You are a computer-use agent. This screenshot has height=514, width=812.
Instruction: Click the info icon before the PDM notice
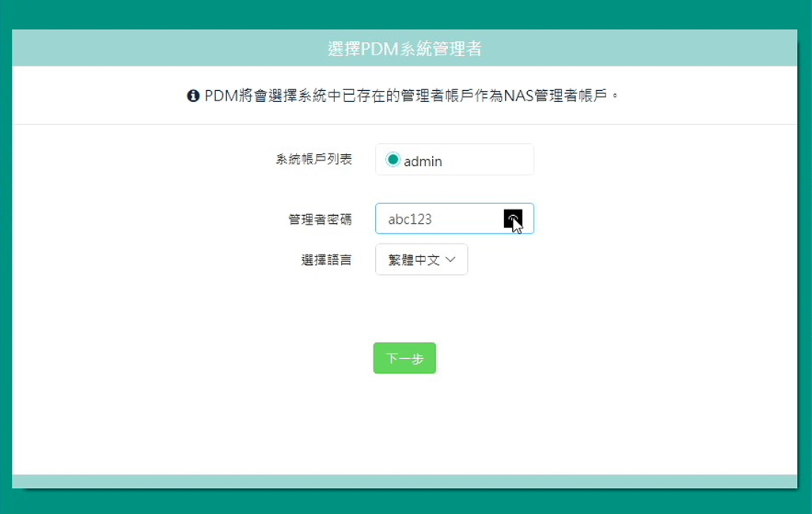pyautogui.click(x=192, y=96)
